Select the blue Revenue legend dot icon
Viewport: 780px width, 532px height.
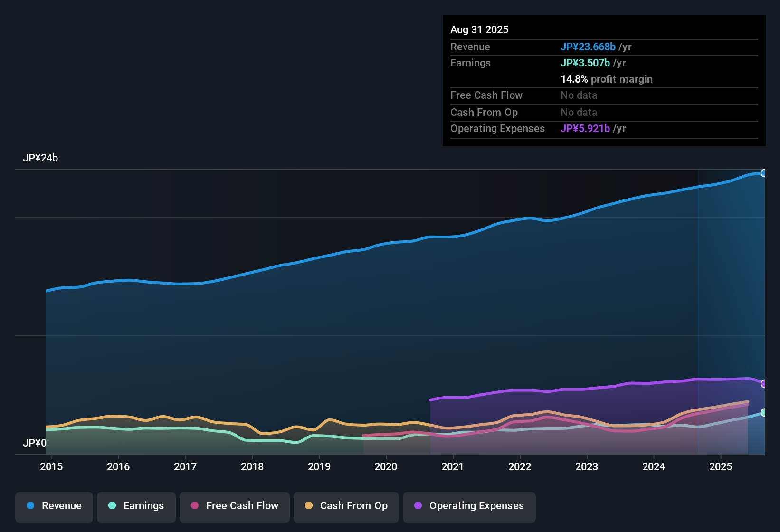[30, 506]
